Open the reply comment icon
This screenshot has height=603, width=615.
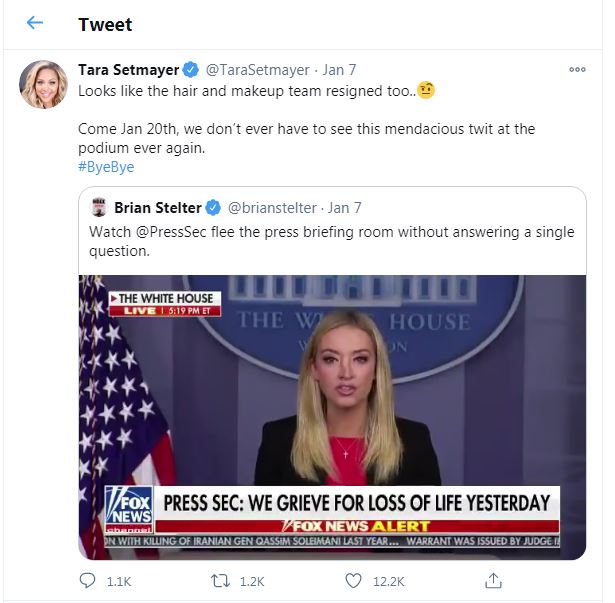coord(88,580)
